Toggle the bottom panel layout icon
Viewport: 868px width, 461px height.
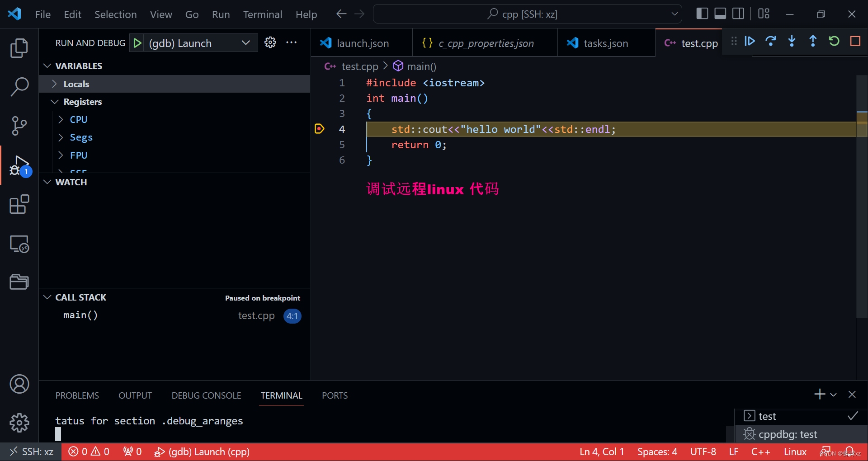tap(720, 14)
